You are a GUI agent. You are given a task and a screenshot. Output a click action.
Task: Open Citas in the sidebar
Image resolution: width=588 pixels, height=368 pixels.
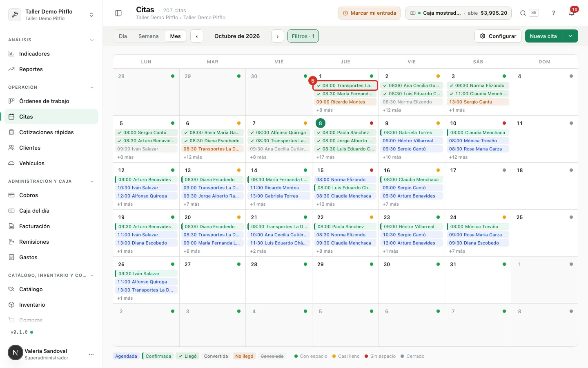pos(51,117)
